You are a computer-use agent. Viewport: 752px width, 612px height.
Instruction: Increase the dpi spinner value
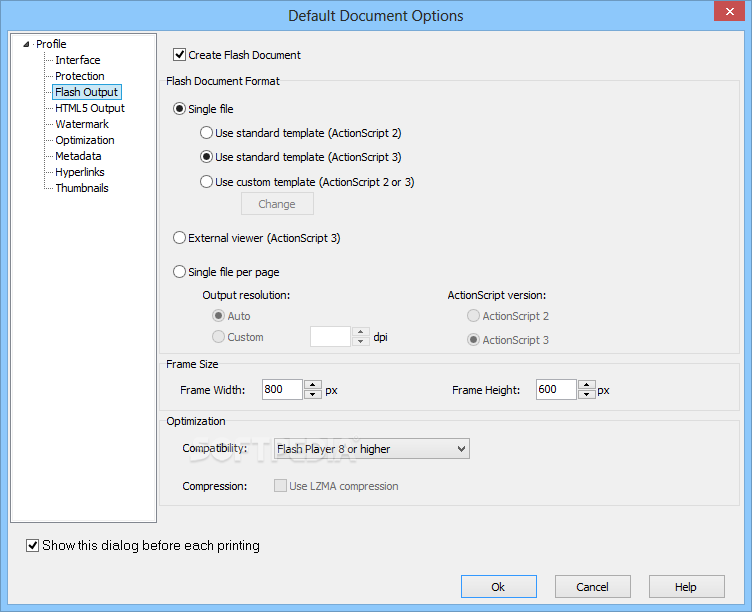pyautogui.click(x=361, y=332)
